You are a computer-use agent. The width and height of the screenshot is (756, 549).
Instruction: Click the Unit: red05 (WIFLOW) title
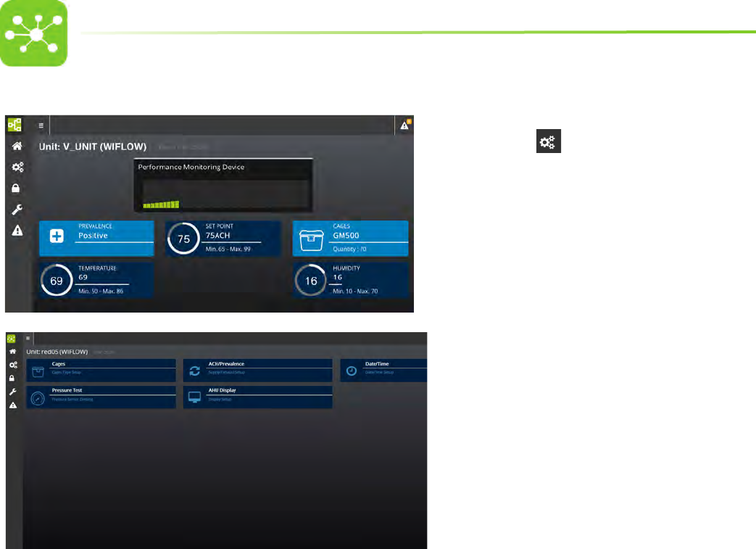tap(57, 352)
